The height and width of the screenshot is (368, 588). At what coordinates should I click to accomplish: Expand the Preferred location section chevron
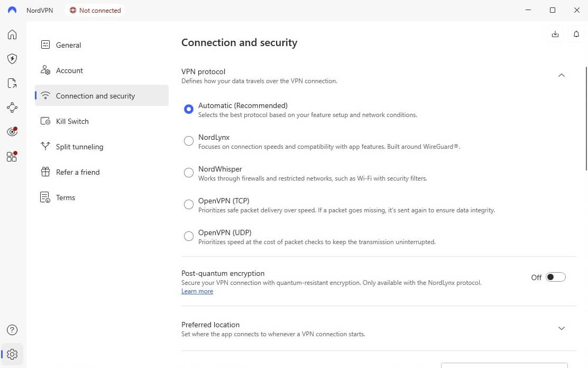[561, 328]
